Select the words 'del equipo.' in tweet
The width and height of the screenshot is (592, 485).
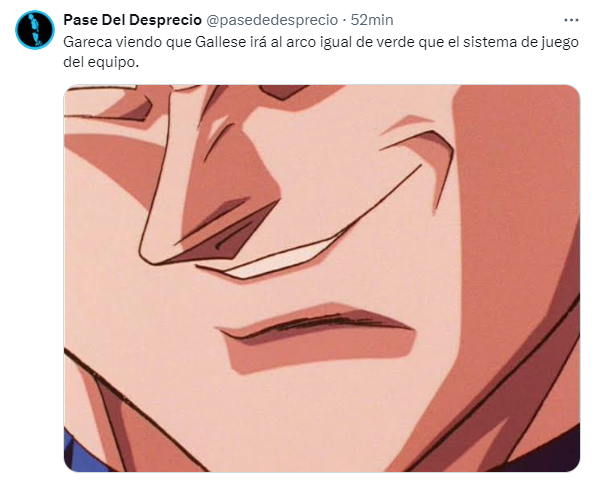tap(101, 62)
